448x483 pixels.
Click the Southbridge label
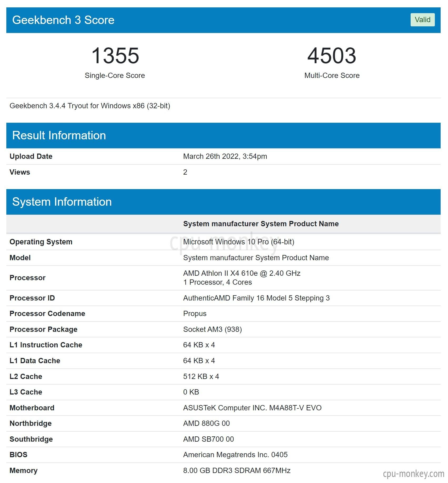31,439
